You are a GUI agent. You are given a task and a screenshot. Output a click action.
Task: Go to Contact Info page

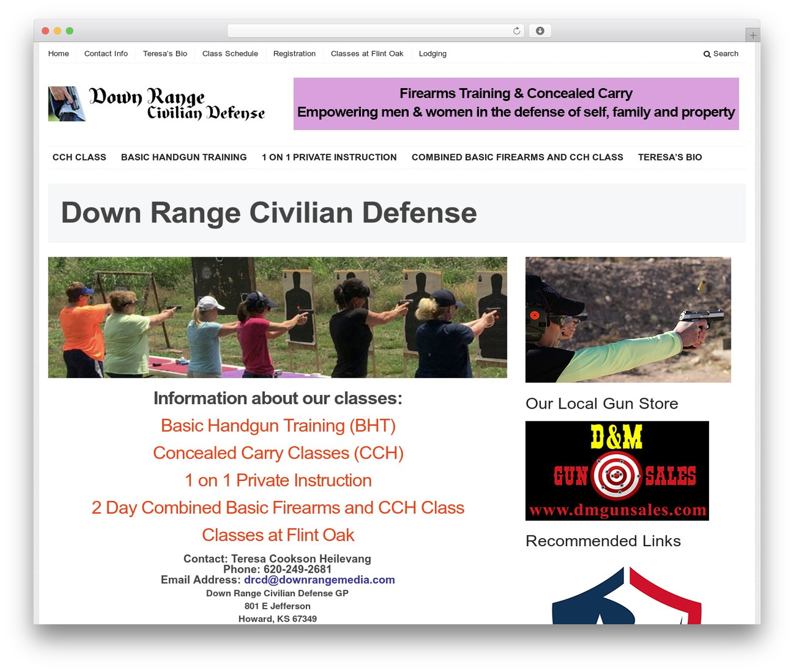click(106, 54)
